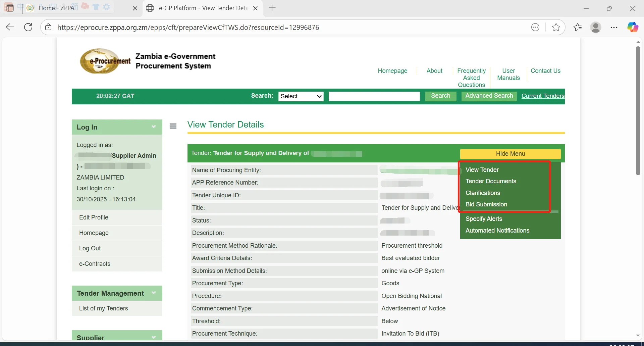Collapse the Supplier panel
Viewport: 644px width, 346px height.
tap(154, 337)
